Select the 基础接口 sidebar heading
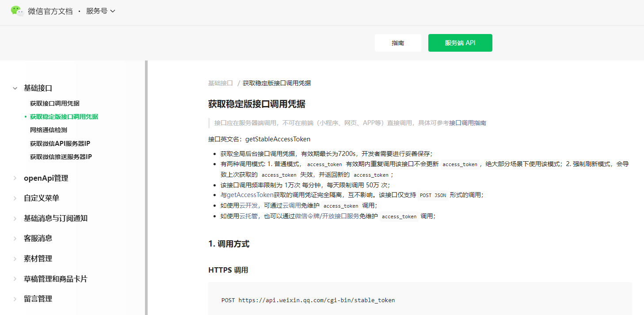The height and width of the screenshot is (315, 644). pyautogui.click(x=38, y=88)
